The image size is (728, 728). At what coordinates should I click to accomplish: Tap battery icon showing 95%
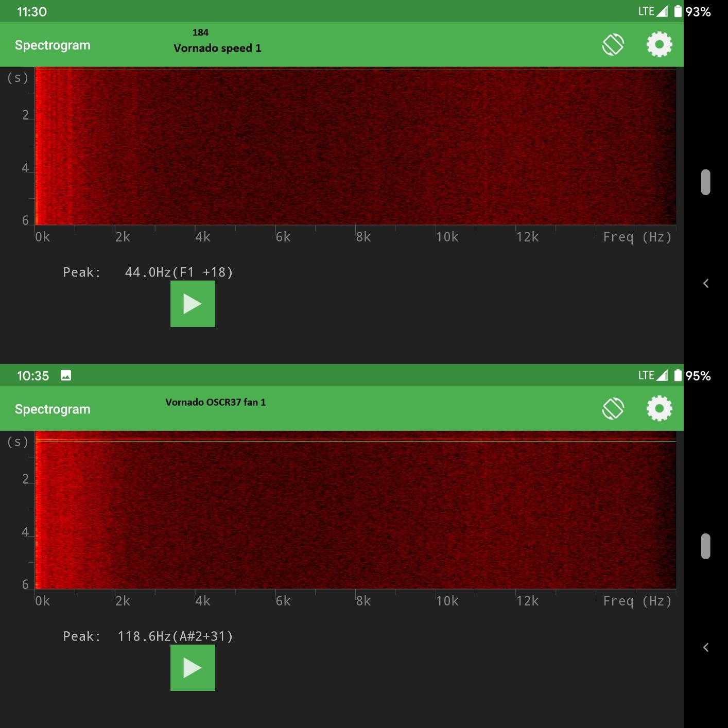[x=678, y=375]
